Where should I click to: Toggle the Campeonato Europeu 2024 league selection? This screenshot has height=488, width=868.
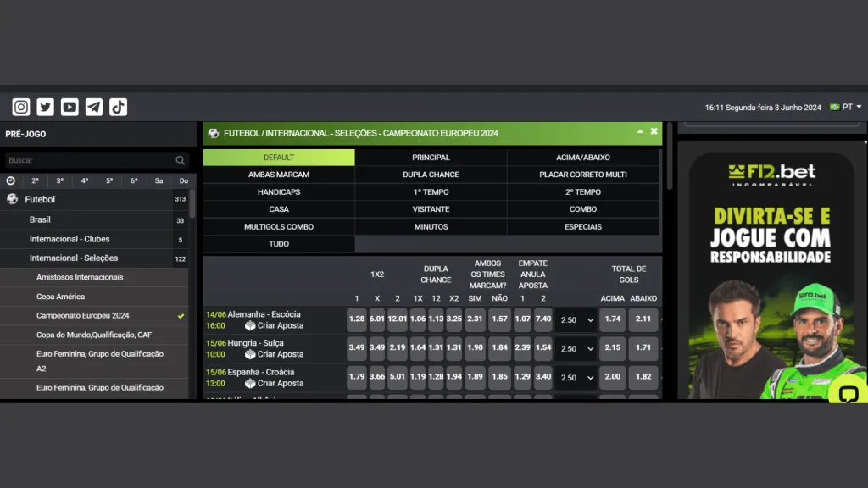click(x=181, y=316)
